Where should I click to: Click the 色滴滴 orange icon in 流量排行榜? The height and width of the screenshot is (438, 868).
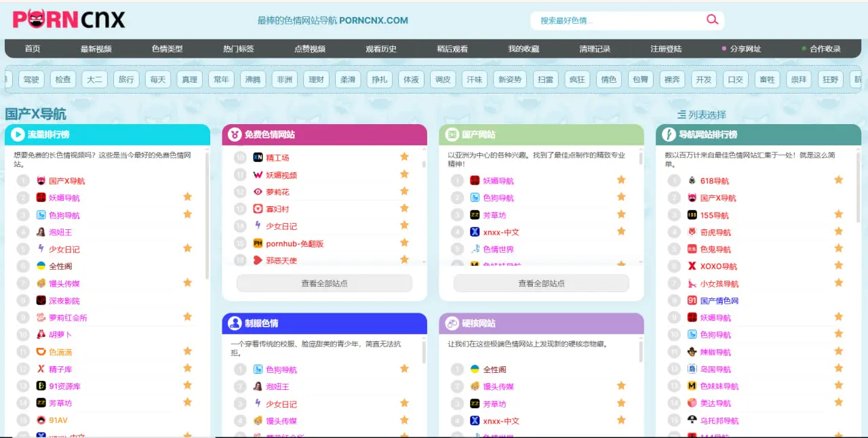[41, 352]
